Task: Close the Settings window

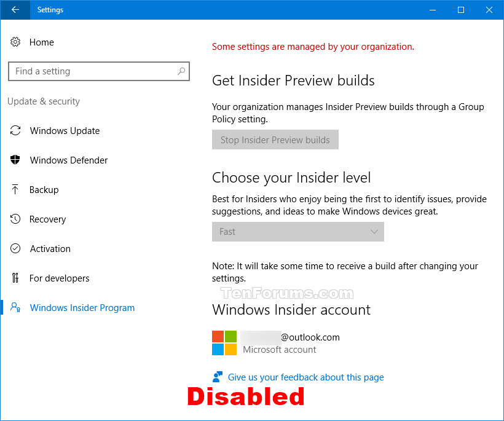Action: (x=489, y=10)
